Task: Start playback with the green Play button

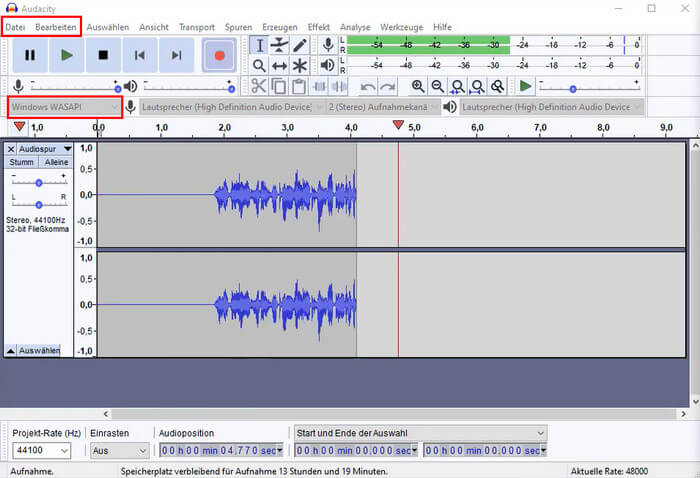Action: (x=67, y=55)
